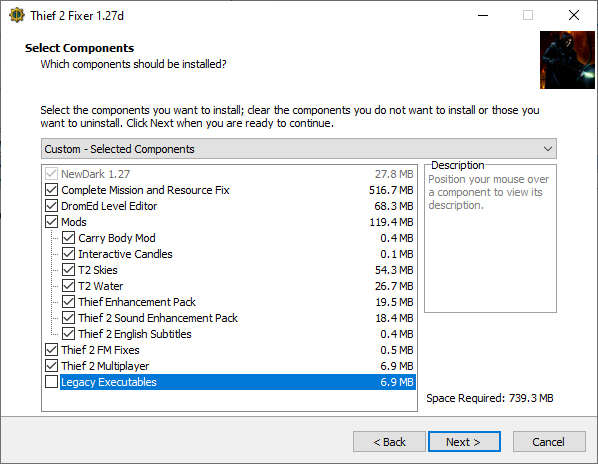Viewport: 598px width, 464px height.
Task: Toggle the Mods parent checkbox
Action: click(x=51, y=222)
